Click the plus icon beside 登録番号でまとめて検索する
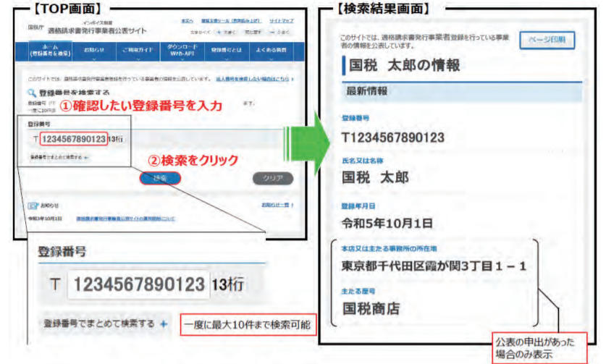 click(164, 323)
